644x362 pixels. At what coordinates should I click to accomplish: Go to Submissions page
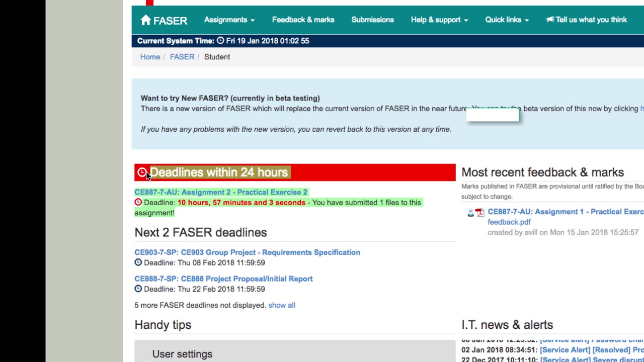tap(372, 20)
